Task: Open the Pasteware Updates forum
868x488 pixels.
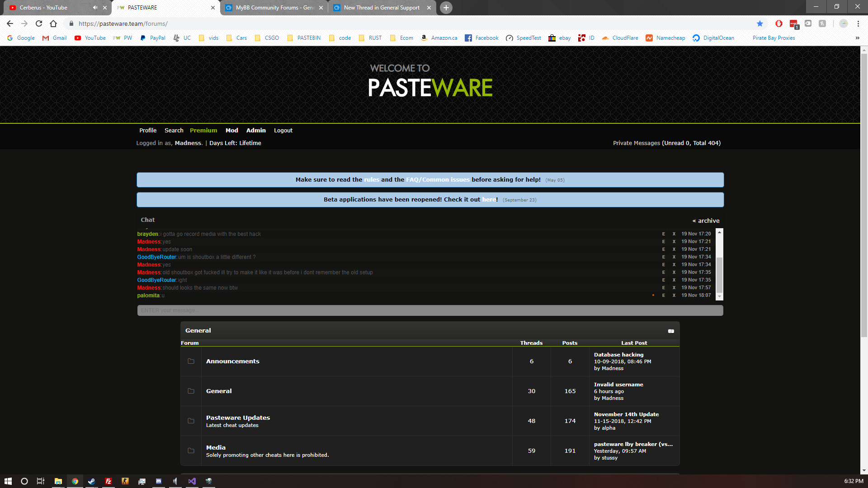Action: pos(238,418)
